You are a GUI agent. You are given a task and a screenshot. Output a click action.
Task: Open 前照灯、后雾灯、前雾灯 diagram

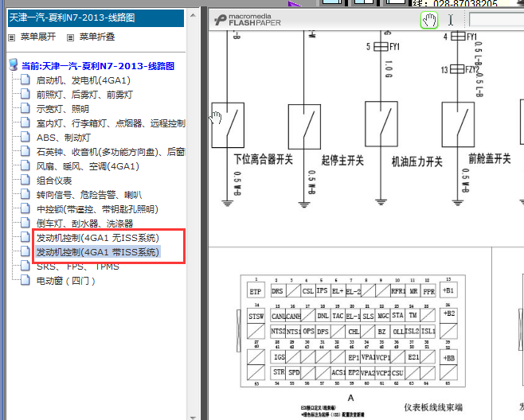[84, 95]
